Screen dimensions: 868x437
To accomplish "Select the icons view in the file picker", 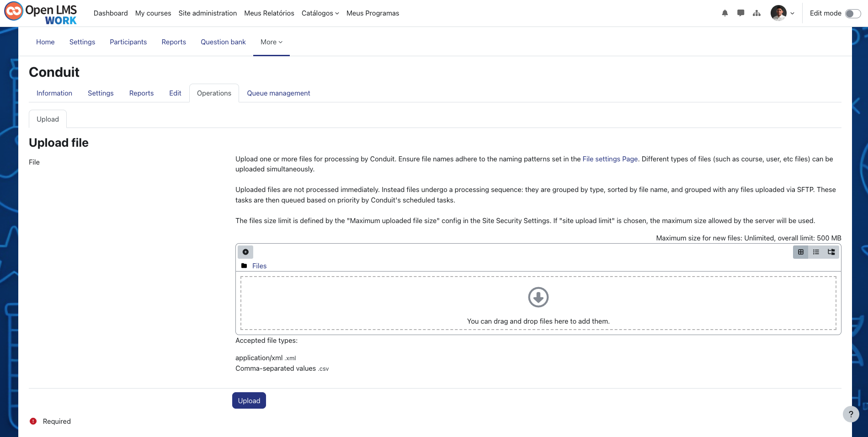I will click(x=801, y=252).
